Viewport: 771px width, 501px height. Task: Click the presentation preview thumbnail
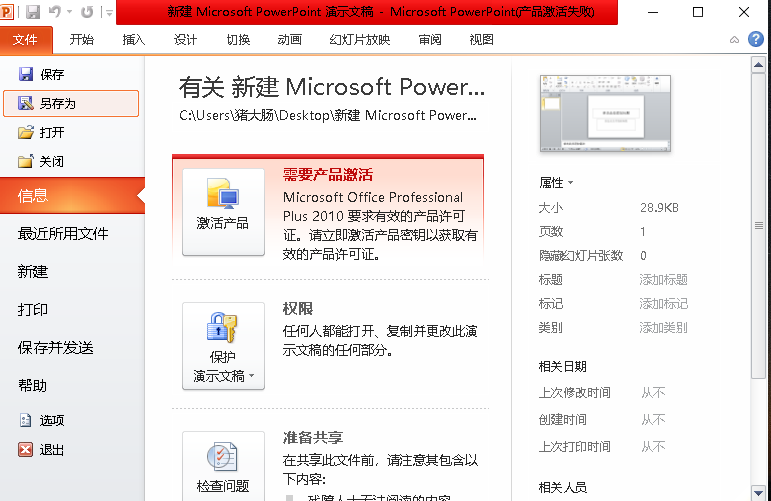(x=605, y=114)
